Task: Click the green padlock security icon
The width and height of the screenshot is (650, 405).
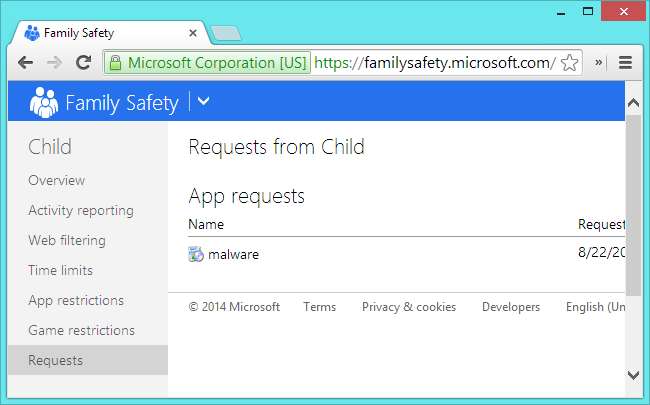Action: (x=115, y=62)
